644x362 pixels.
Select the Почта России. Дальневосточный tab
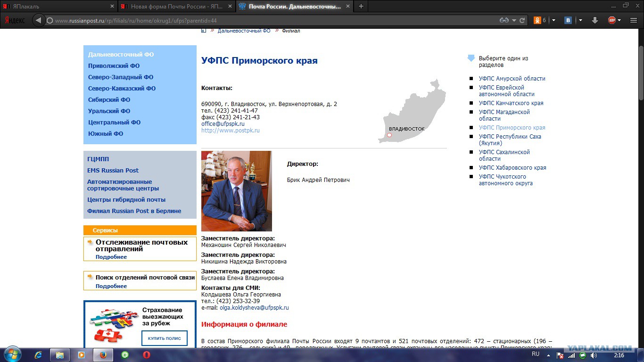[295, 7]
